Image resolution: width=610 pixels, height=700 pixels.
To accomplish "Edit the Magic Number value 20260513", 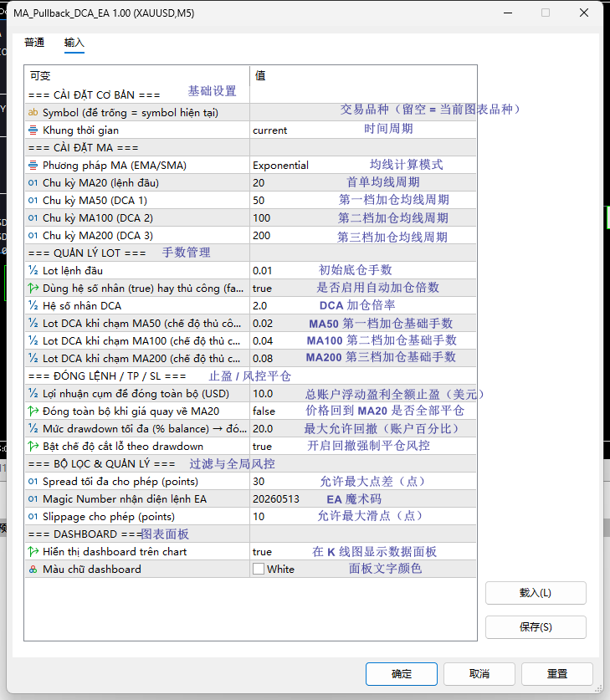I will click(x=276, y=499).
